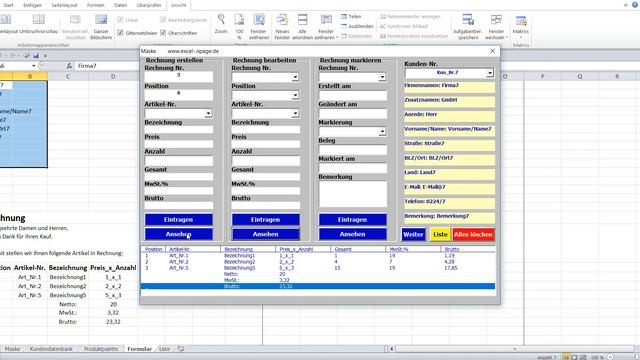The width and height of the screenshot is (640, 360).
Task: Click the Teilen split icon
Action: click(x=344, y=16)
